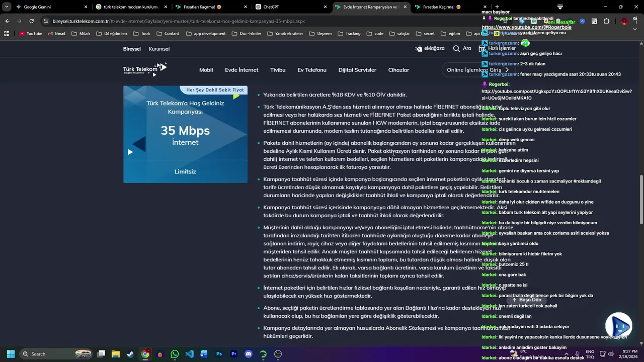This screenshot has width=644, height=362.
Task: Open the Mobil menu
Action: click(x=206, y=70)
